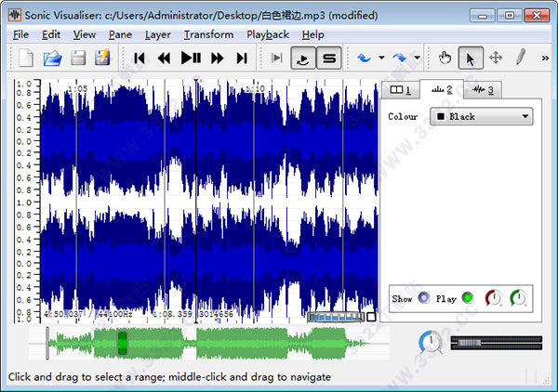
Task: Expand the toolbar overflow chevron
Action: (545, 58)
